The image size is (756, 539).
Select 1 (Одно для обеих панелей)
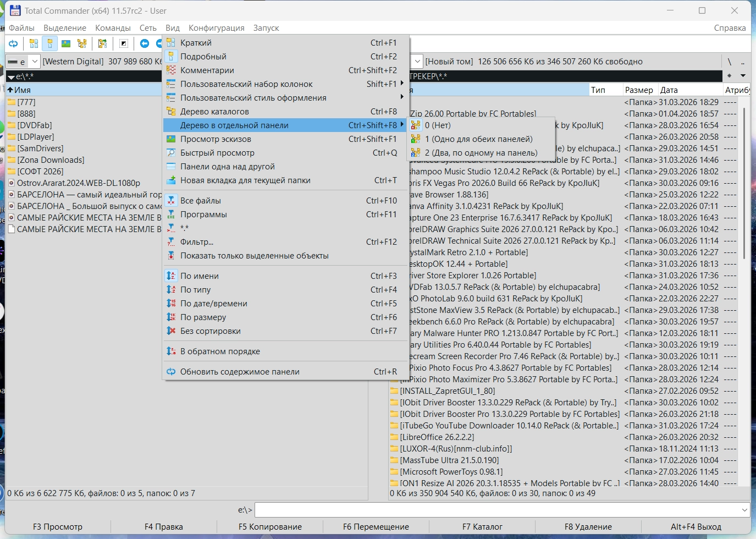point(481,139)
